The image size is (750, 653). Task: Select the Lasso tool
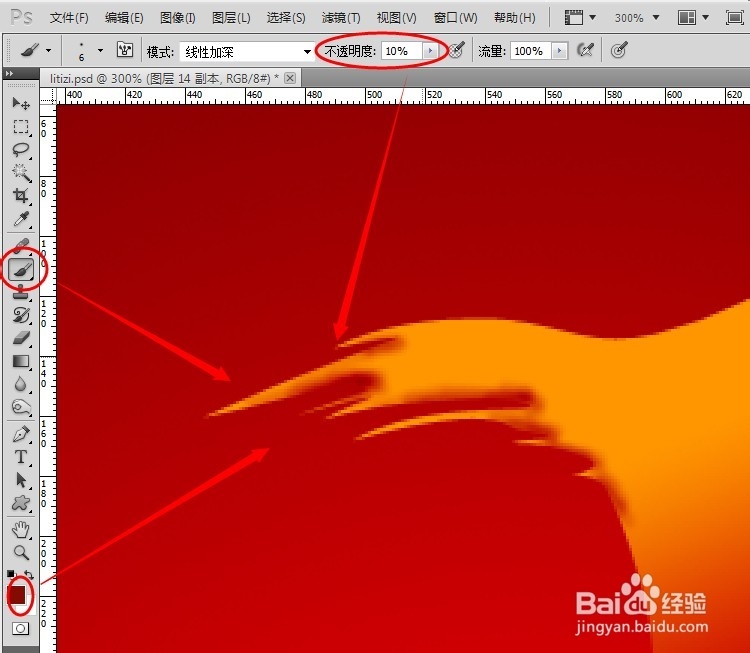(21, 150)
